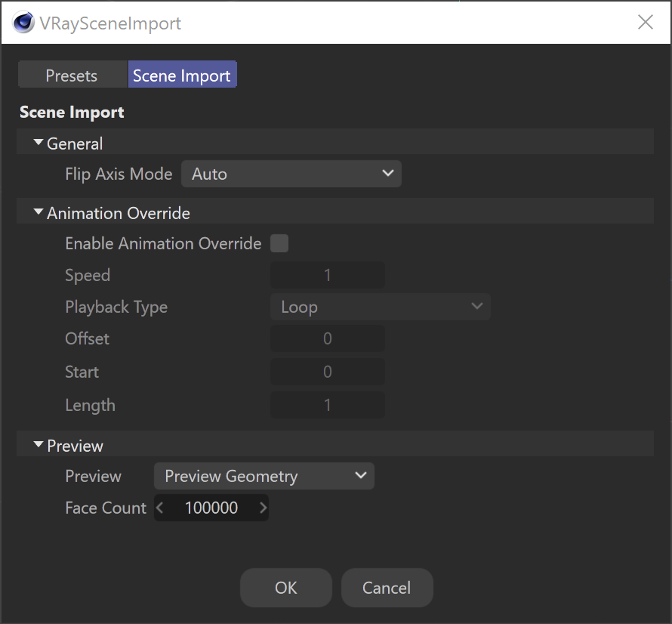672x624 pixels.
Task: Click the Length value field
Action: [328, 405]
